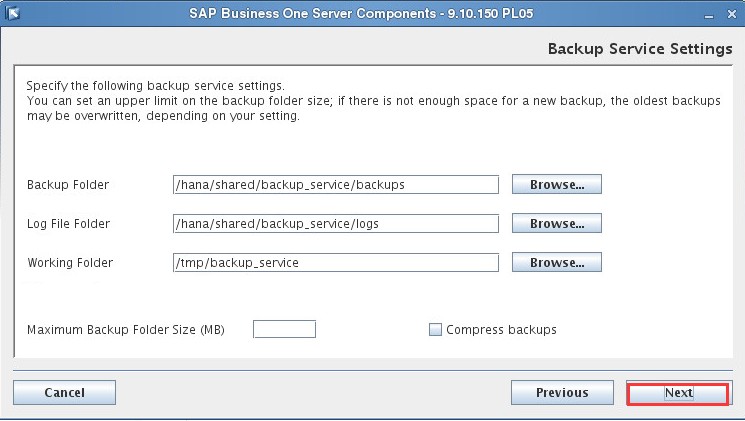Browse for the Backup Folder
745x421 pixels.
[557, 184]
